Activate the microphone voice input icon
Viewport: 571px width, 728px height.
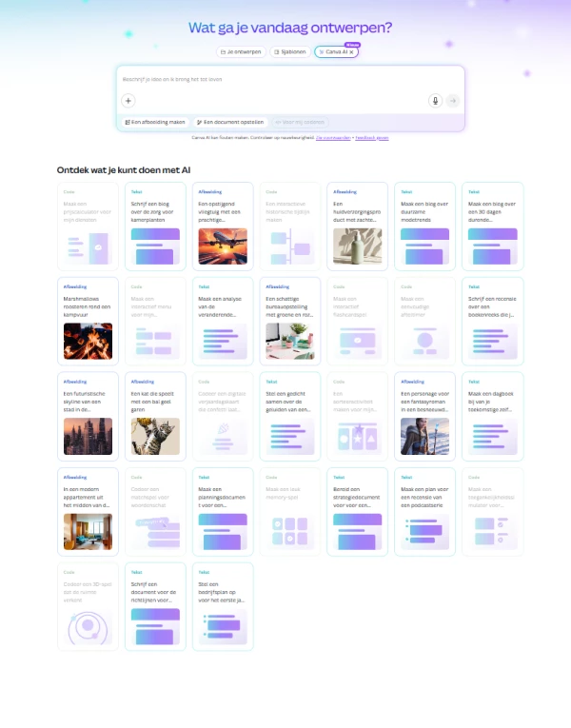436,101
